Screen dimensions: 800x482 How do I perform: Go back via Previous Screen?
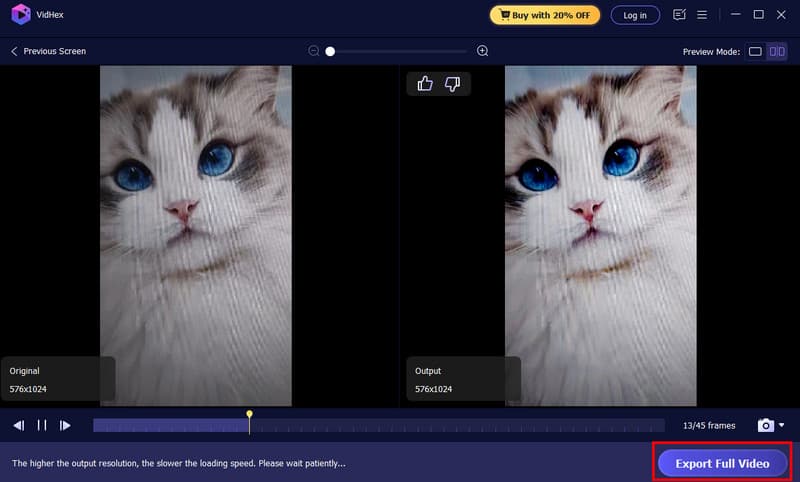48,51
